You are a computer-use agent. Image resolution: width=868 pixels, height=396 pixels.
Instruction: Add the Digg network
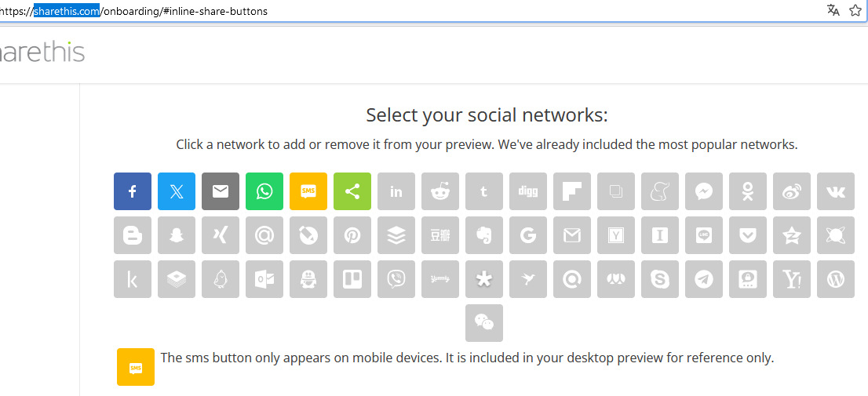pos(528,191)
